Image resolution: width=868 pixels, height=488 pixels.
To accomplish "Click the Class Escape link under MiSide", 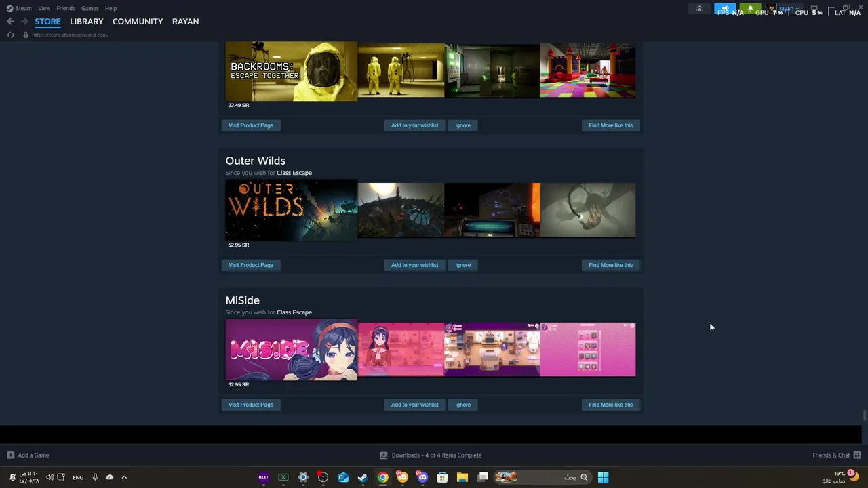I will 294,312.
